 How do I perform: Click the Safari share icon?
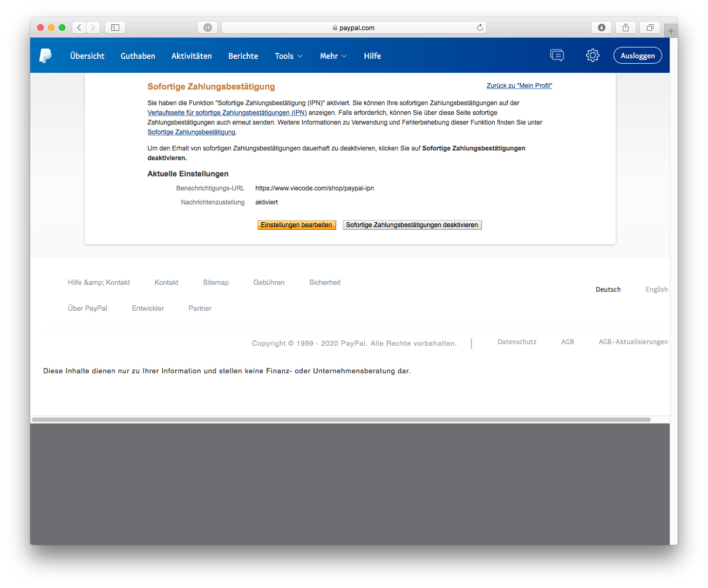pos(626,28)
